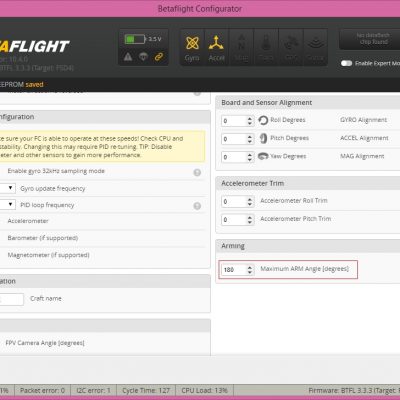Click the 'GYRO Alignment' label
The height and width of the screenshot is (400, 400).
(363, 120)
